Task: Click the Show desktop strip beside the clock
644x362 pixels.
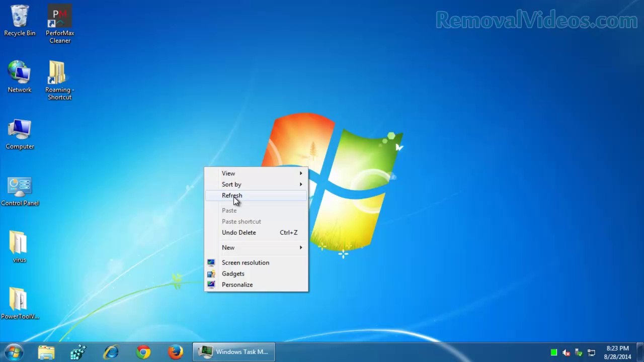Action: click(639, 352)
